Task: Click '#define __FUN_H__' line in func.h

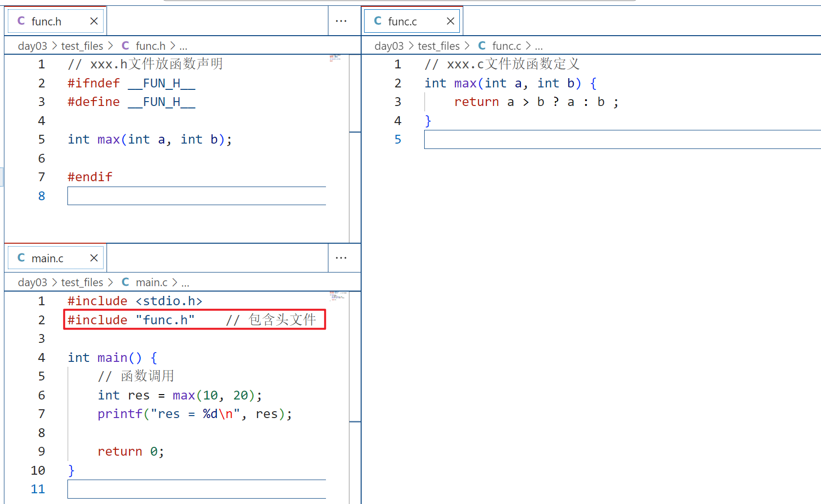Action: coord(131,102)
